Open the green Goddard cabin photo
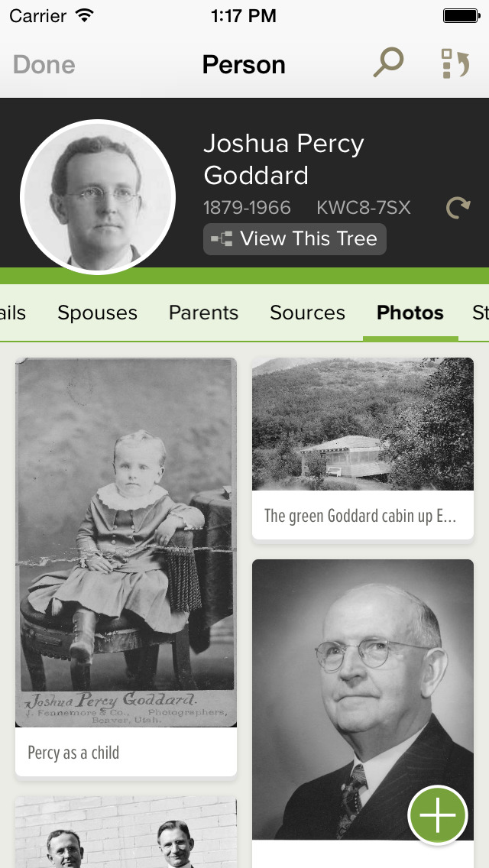The image size is (489, 868). 363,449
